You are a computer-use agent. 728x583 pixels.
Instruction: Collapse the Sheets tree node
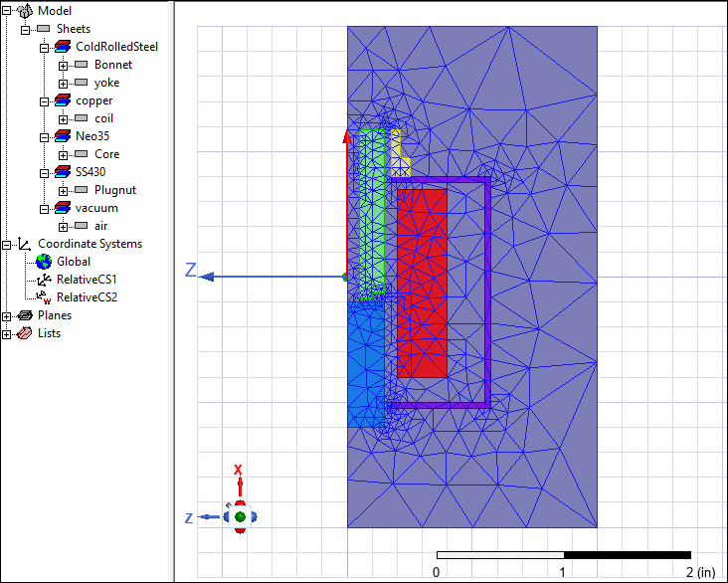26,30
